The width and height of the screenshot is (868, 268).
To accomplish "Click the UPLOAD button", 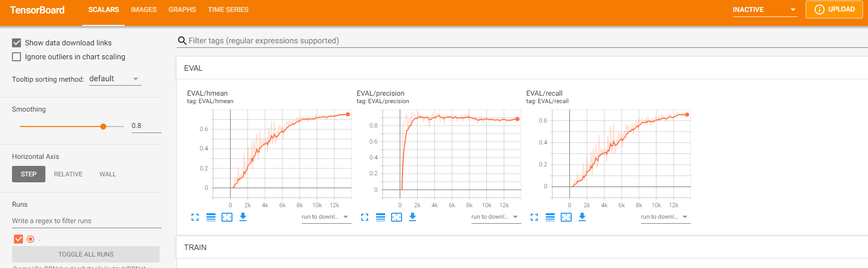I will [x=834, y=9].
